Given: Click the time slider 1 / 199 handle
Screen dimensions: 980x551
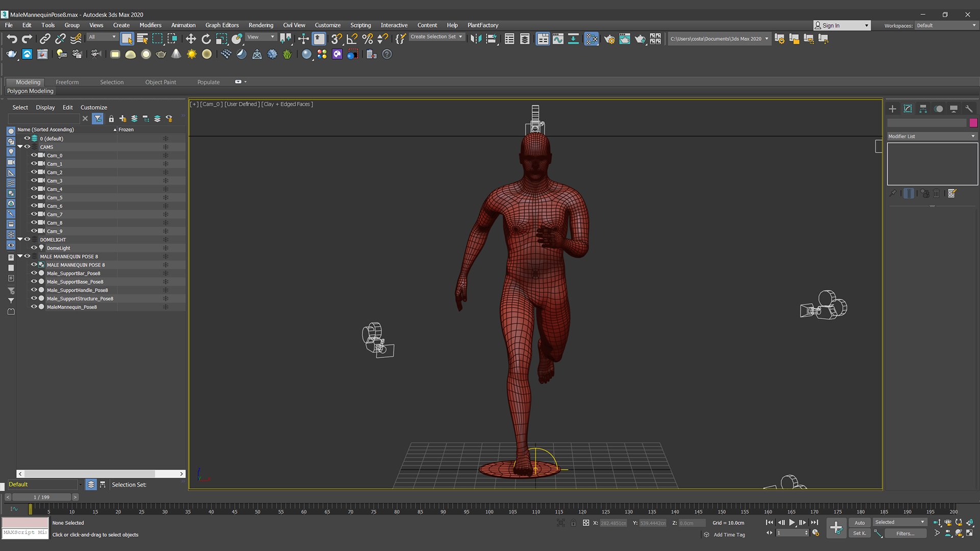Looking at the screenshot, I should click(x=42, y=497).
